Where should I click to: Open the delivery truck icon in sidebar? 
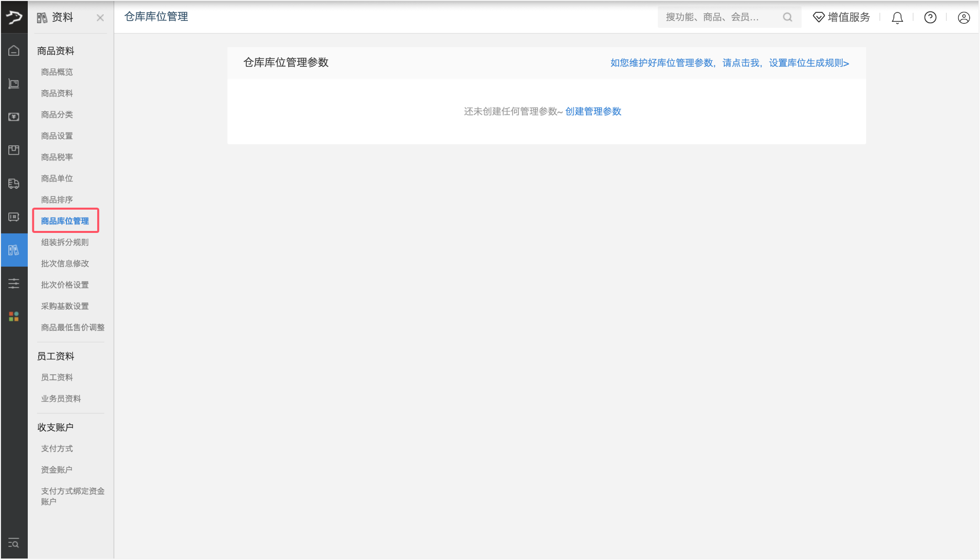click(x=14, y=183)
